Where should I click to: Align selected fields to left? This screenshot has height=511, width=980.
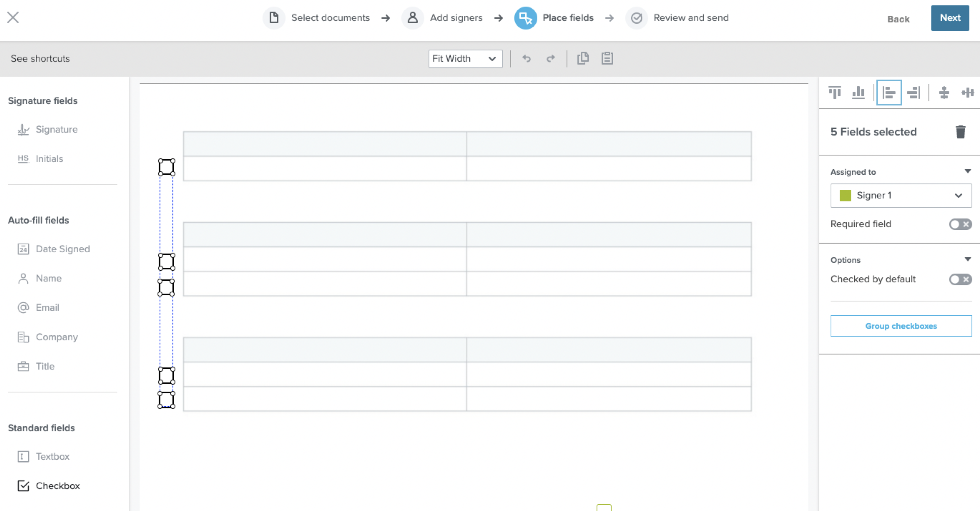(889, 92)
